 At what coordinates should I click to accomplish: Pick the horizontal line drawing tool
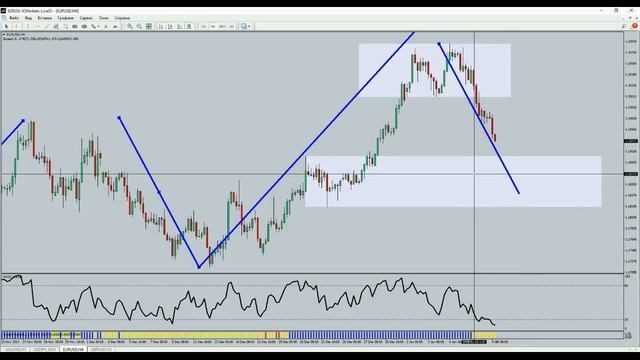coord(38,27)
